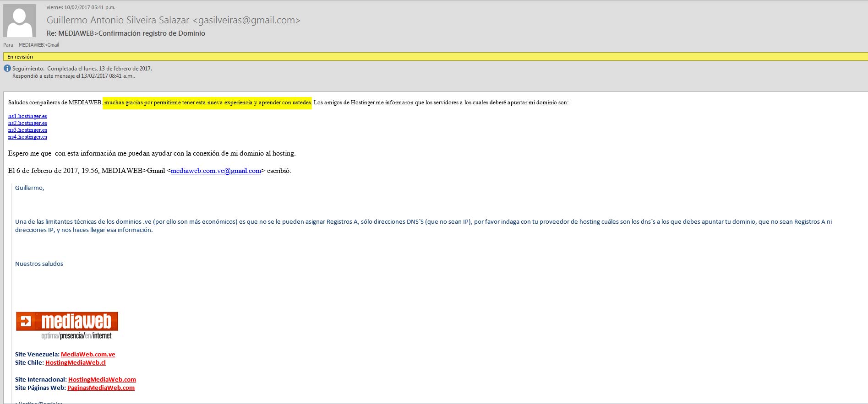Screen dimensions: 868x404
Task: Click the subject line 'Re: MEDIAWEB>Confirmación registro de Dominio'
Action: (126, 33)
